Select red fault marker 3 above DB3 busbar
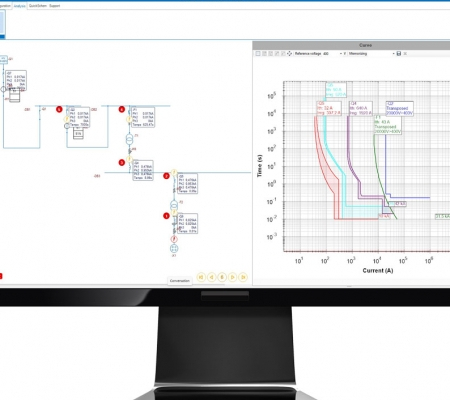The height and width of the screenshot is (400, 450). (x=122, y=162)
